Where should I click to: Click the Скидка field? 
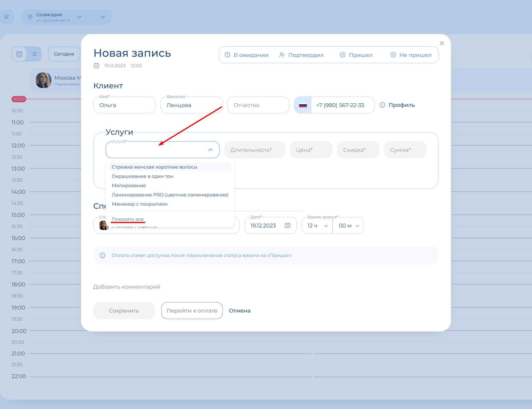click(x=358, y=150)
